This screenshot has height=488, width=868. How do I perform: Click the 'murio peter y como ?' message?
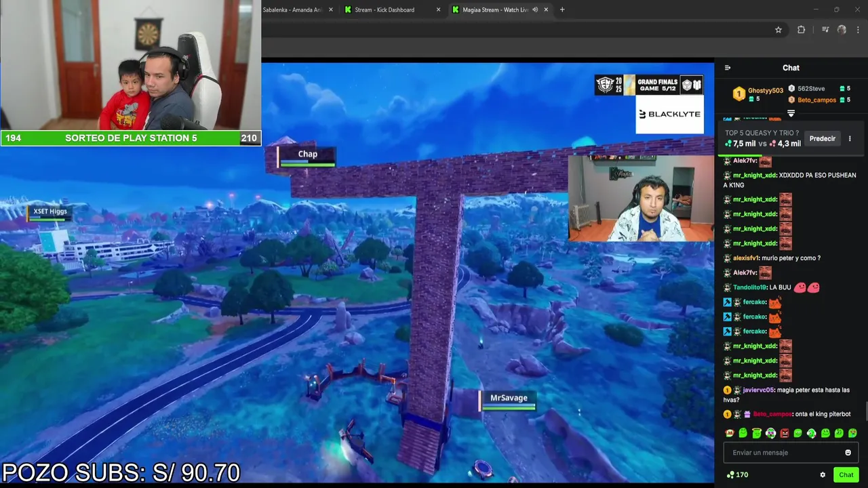pos(791,258)
